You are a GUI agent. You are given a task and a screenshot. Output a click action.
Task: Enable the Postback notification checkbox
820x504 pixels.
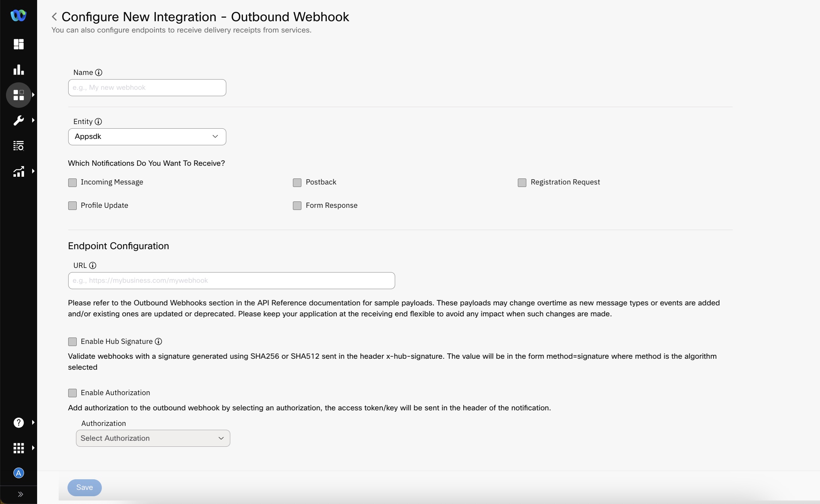coord(297,182)
